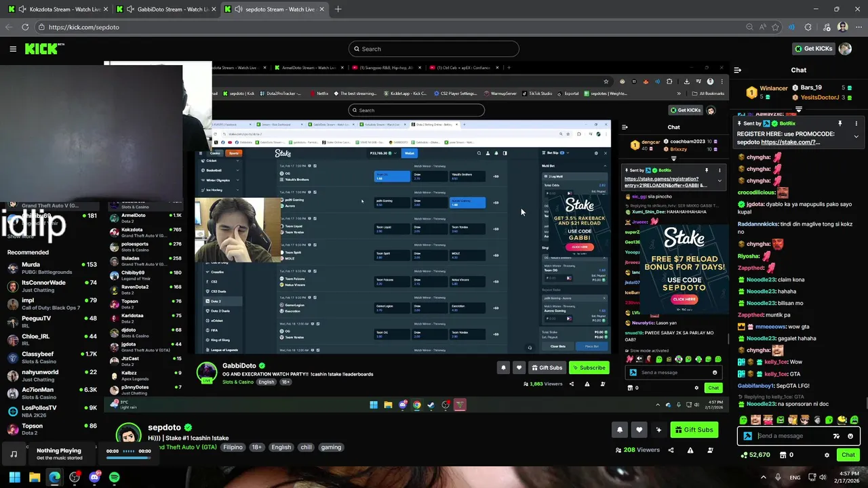Toggle GabbiDoto notification bell in inner stream
The width and height of the screenshot is (868, 488).
click(503, 368)
